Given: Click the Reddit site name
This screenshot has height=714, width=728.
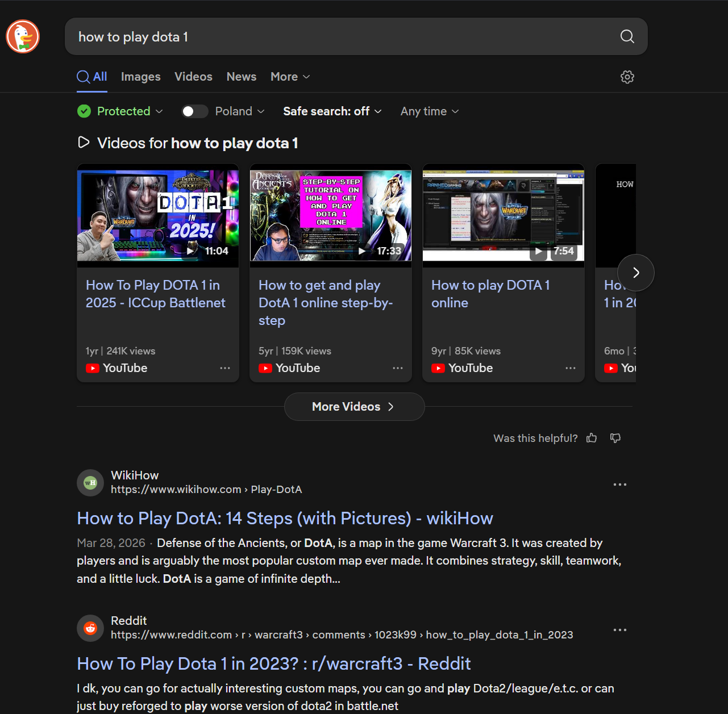Looking at the screenshot, I should coord(128,621).
